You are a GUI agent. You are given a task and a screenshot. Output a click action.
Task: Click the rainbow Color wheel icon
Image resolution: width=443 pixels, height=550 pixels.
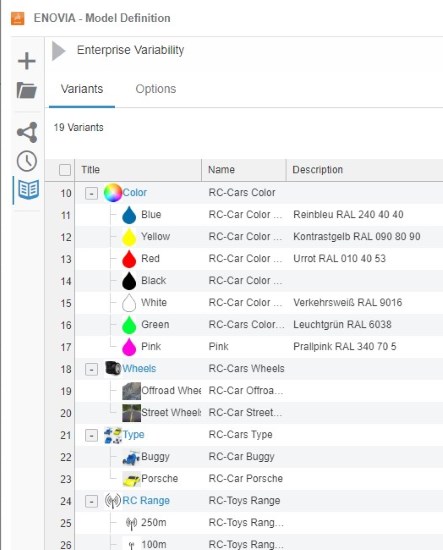(113, 193)
